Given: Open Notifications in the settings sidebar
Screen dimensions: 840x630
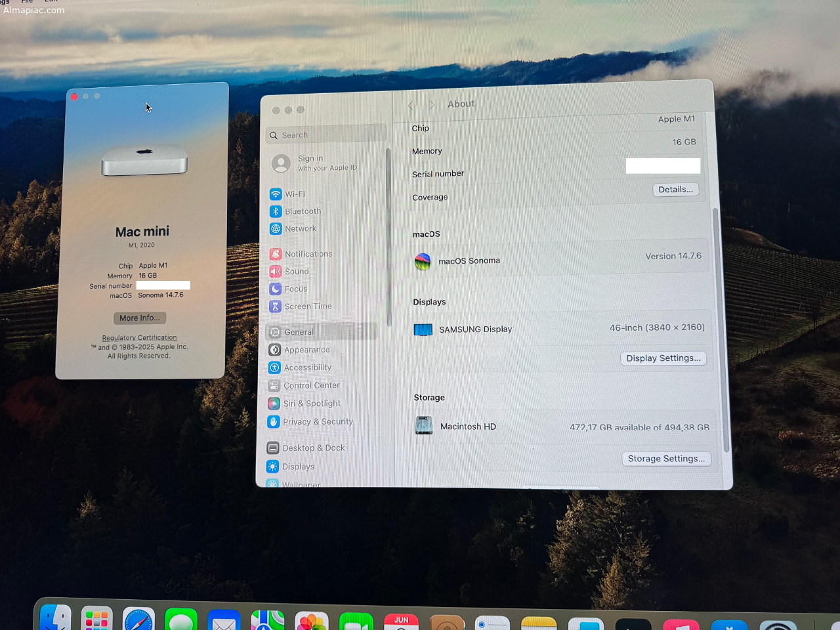Looking at the screenshot, I should point(301,254).
